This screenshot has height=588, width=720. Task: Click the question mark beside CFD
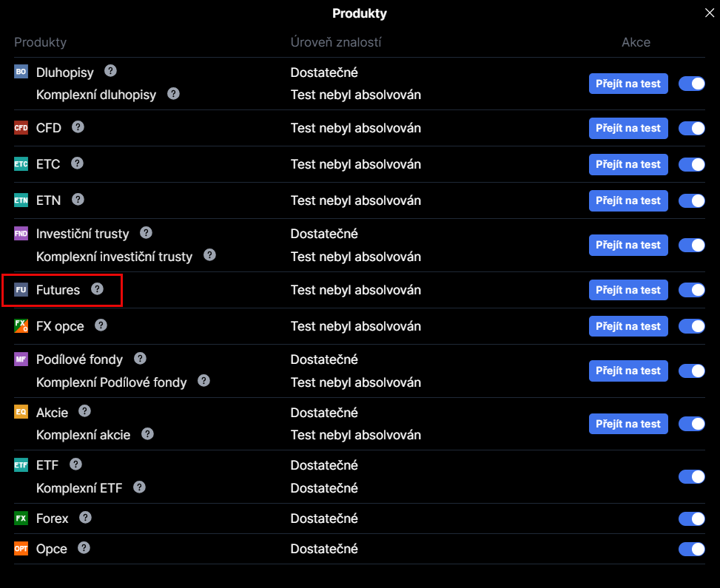coord(78,126)
